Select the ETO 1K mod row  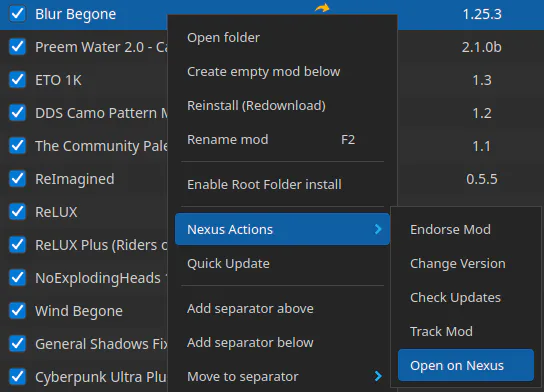coord(58,80)
